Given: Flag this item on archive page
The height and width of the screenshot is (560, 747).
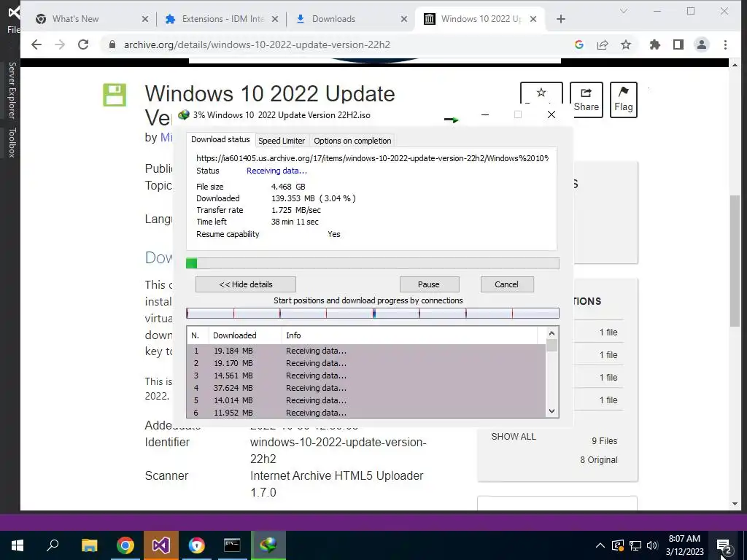Looking at the screenshot, I should pos(623,99).
